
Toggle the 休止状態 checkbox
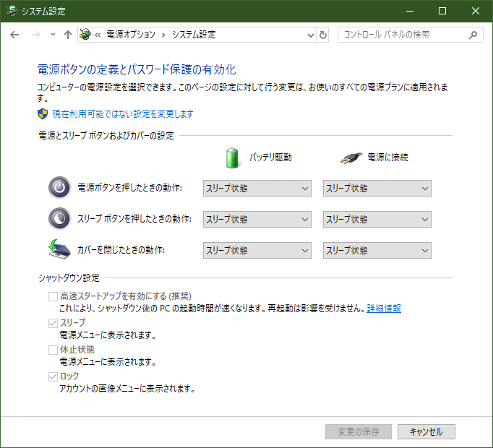pos(53,350)
